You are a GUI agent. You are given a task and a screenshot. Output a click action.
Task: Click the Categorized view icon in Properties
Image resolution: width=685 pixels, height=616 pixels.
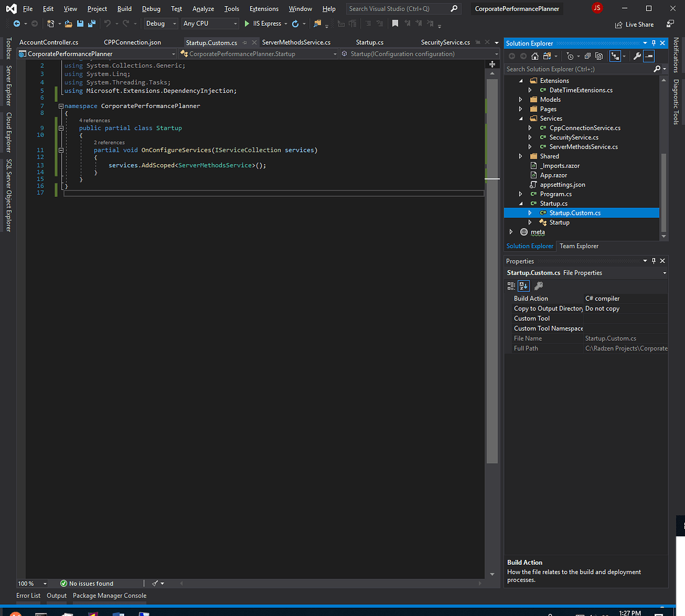pos(511,286)
